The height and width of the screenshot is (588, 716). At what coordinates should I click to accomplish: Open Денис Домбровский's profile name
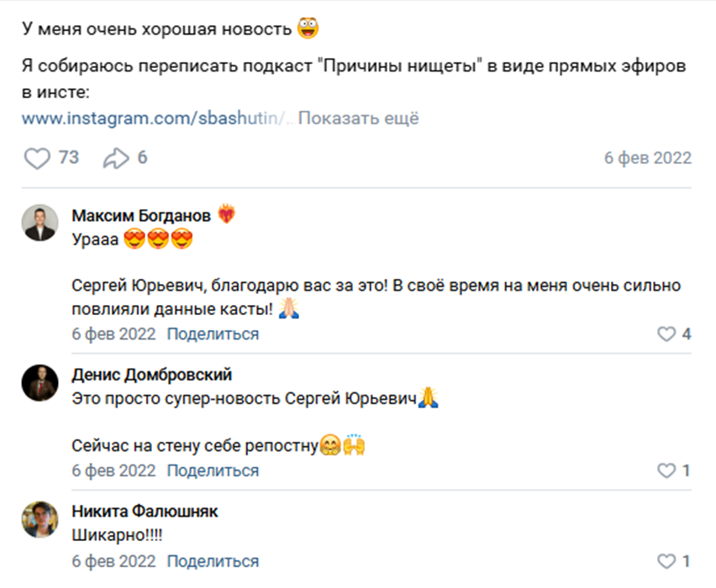click(152, 375)
